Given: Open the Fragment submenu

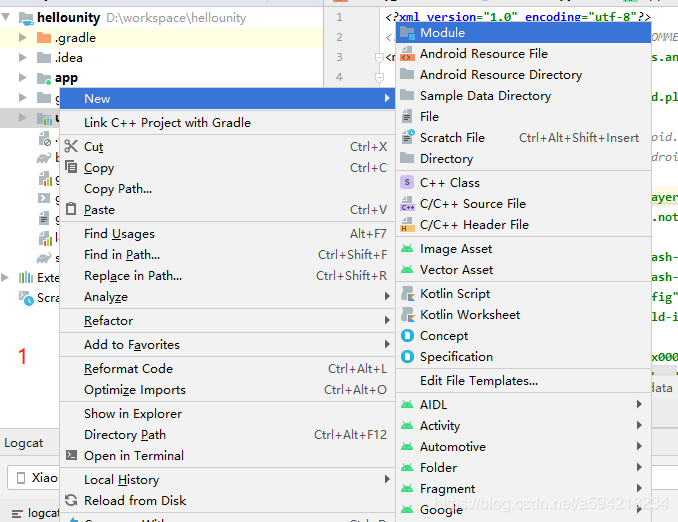Looking at the screenshot, I should [523, 488].
